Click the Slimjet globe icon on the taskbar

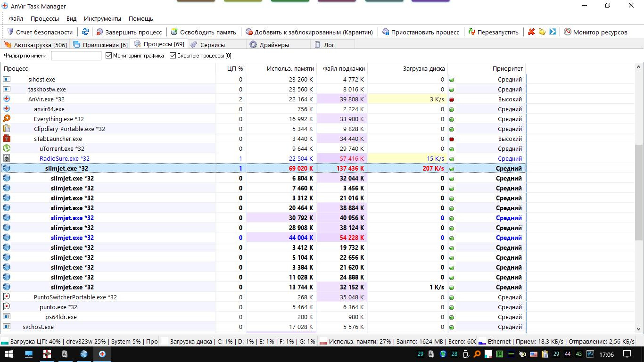click(x=83, y=354)
